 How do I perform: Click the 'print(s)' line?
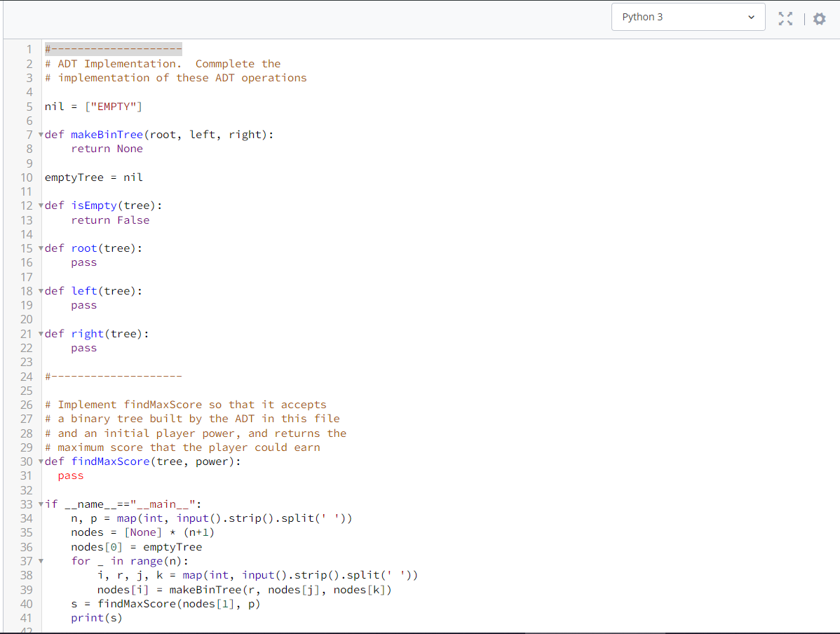click(x=97, y=618)
